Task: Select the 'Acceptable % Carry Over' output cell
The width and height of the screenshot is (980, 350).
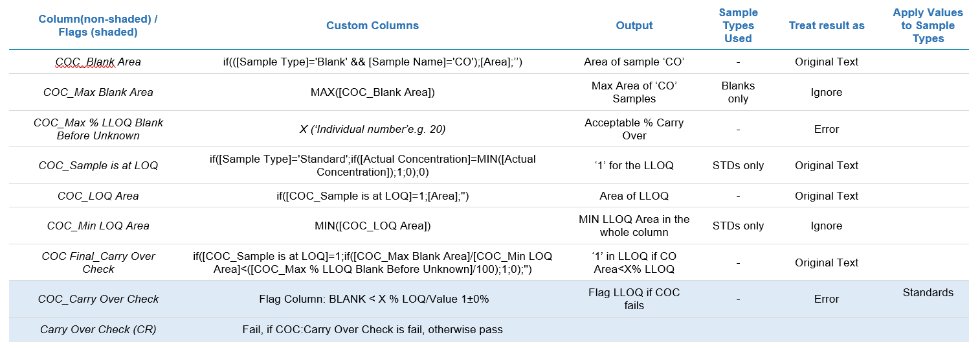Action: click(634, 129)
